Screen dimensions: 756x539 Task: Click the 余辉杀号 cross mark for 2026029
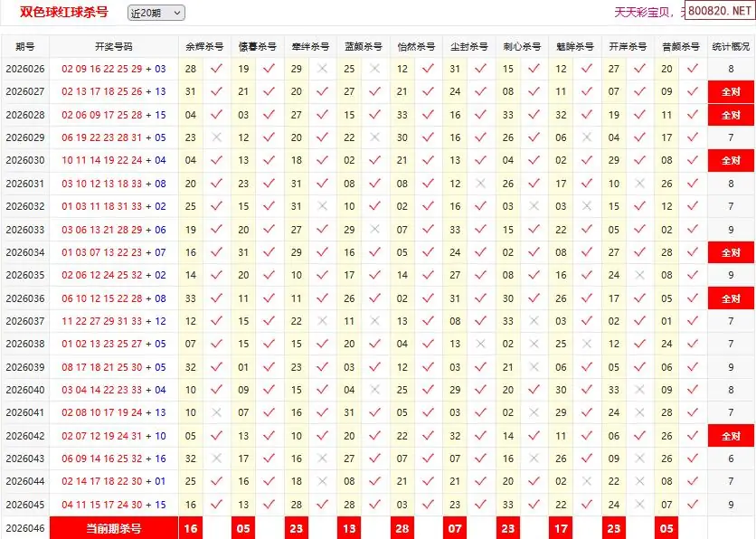tap(215, 137)
